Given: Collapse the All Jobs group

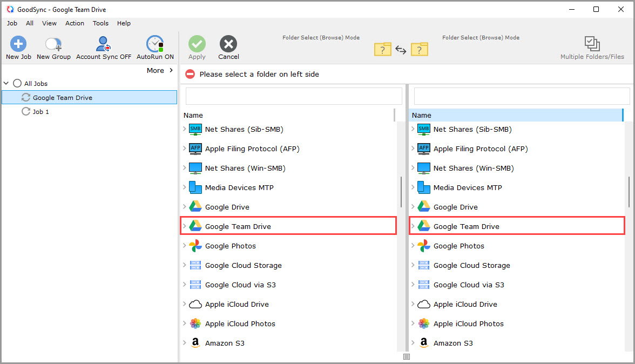Looking at the screenshot, I should coord(6,83).
